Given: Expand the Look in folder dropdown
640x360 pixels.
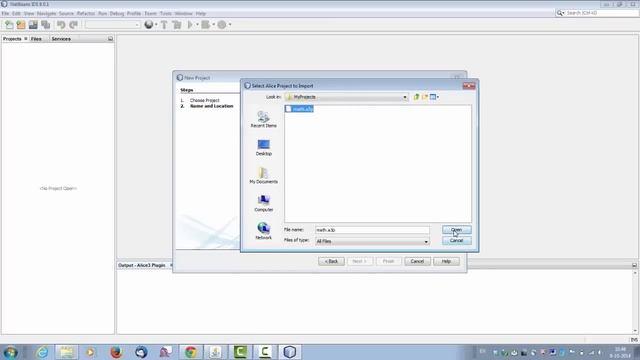Looking at the screenshot, I should point(405,97).
